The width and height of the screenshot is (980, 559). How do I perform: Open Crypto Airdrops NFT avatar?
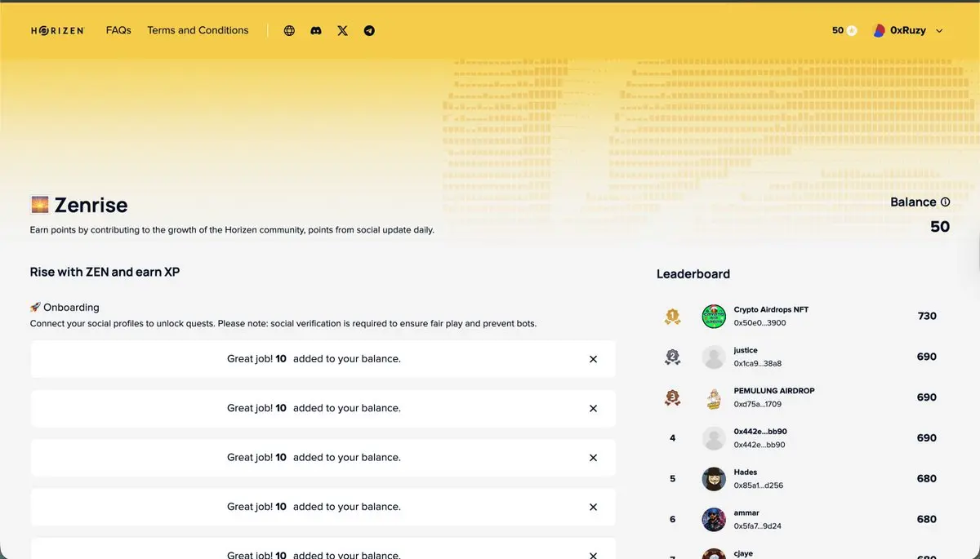pos(714,317)
